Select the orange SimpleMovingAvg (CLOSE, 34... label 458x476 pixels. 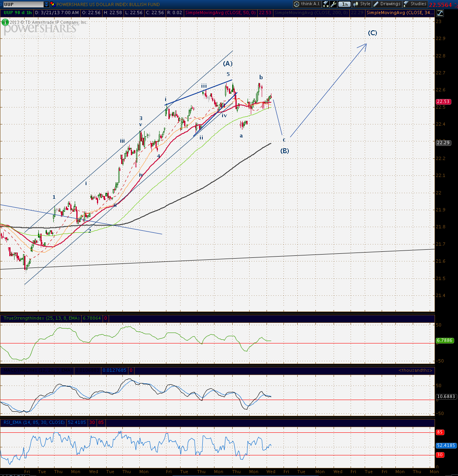click(x=400, y=13)
